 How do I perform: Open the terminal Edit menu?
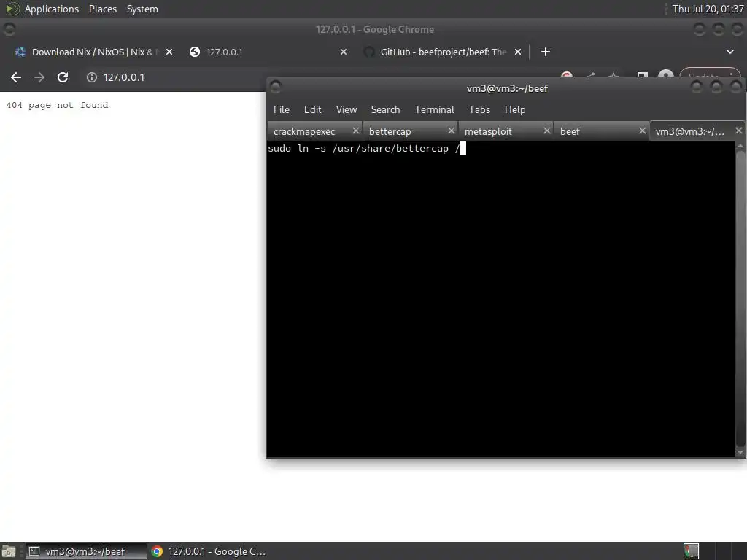pos(312,109)
